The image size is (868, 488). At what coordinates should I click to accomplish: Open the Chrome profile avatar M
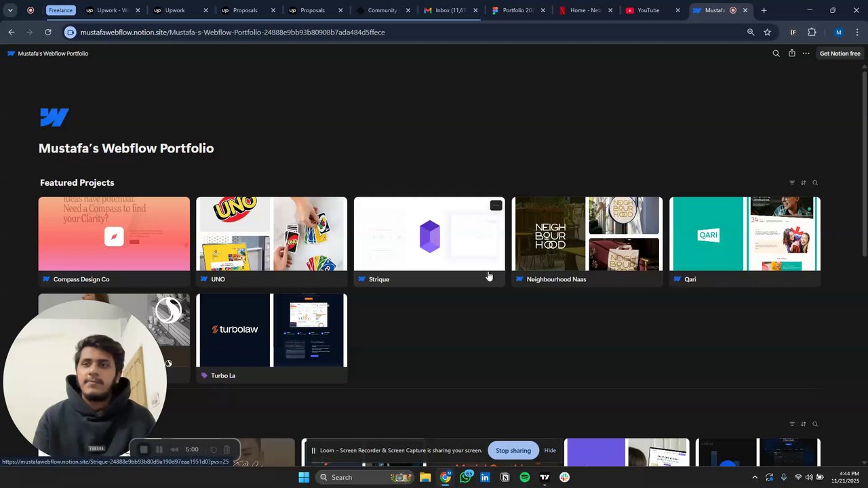tap(838, 32)
